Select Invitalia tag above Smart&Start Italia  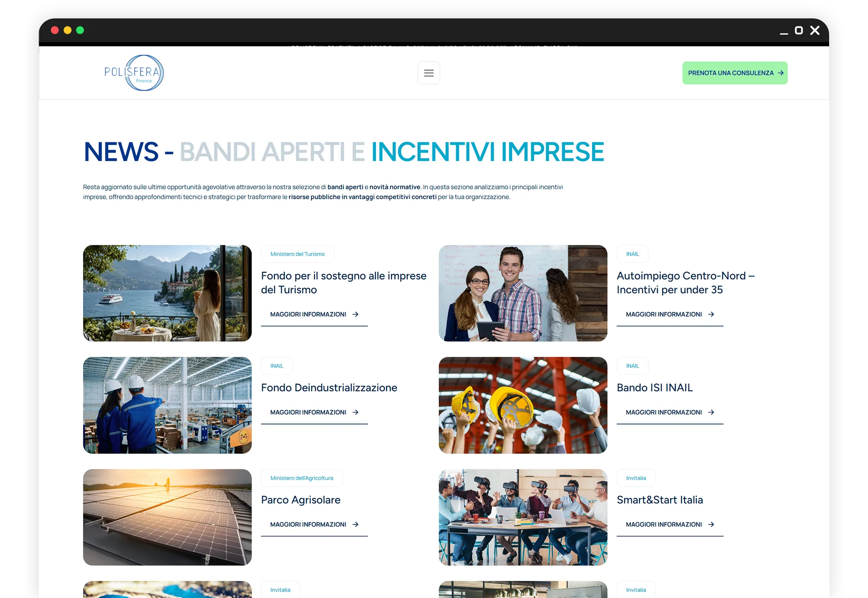(x=636, y=478)
